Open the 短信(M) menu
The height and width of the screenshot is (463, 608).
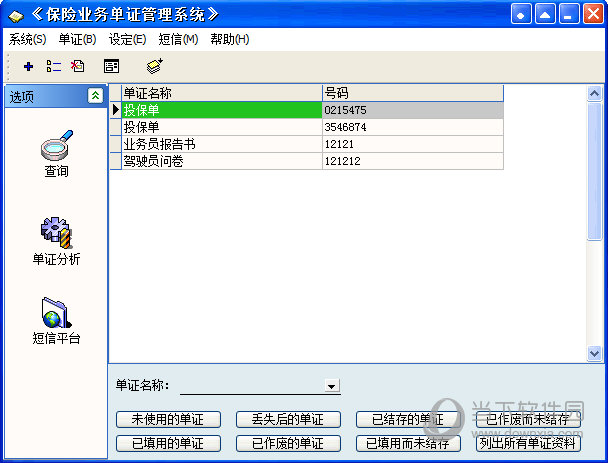(x=178, y=39)
